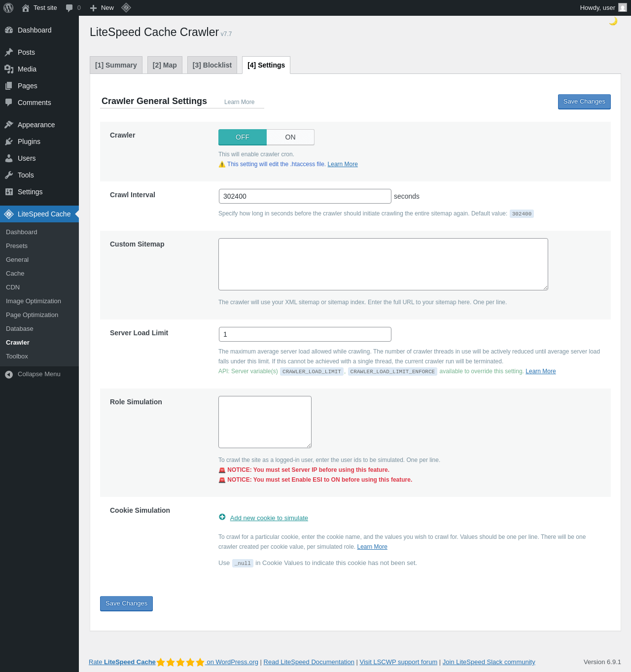Open the comments bubble icon in admin bar
Image resolution: width=631 pixels, height=672 pixels.
(x=69, y=8)
